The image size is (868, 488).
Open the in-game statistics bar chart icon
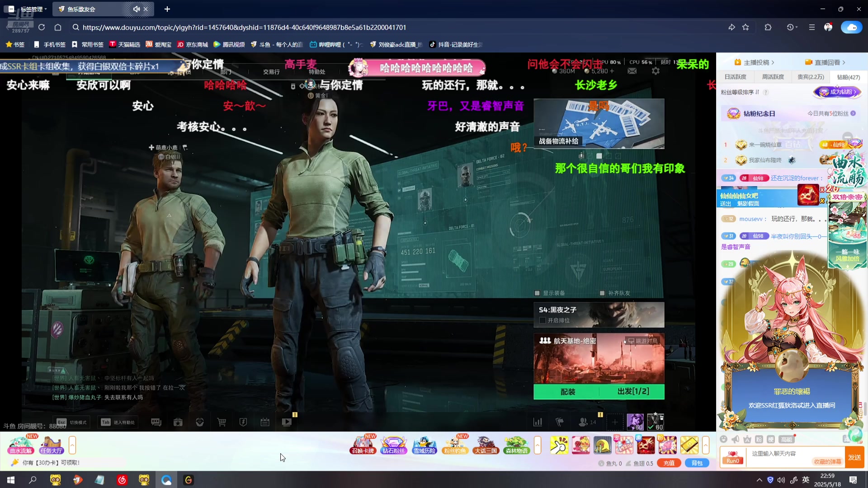point(538,422)
